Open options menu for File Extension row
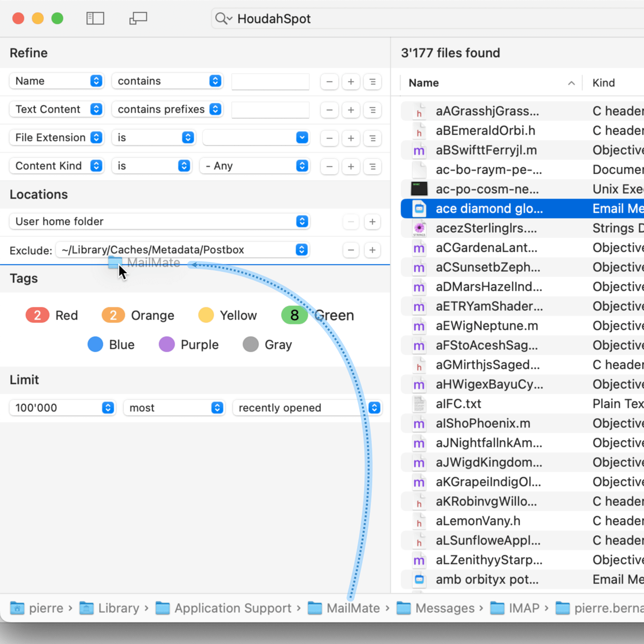This screenshot has width=644, height=644. coord(372,139)
